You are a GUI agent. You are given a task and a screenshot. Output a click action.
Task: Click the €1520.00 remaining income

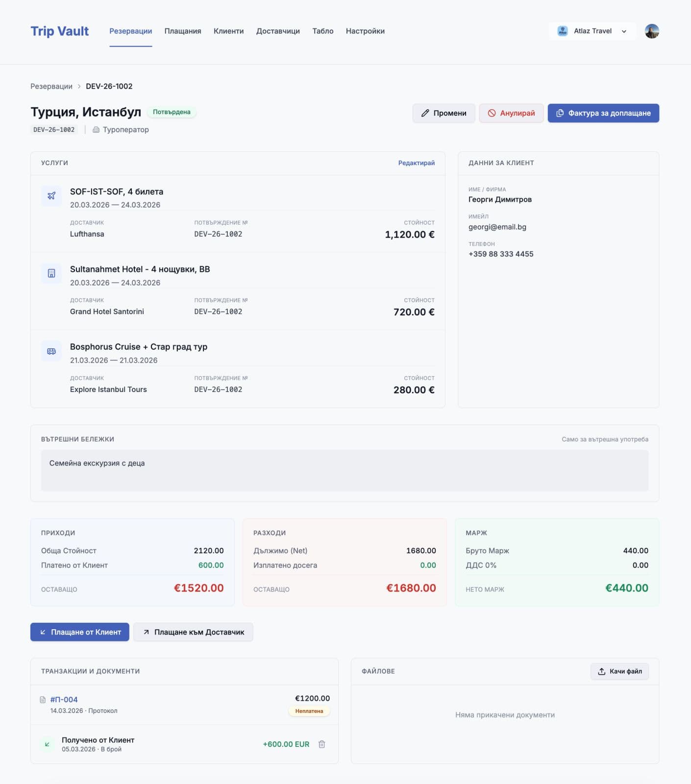198,588
